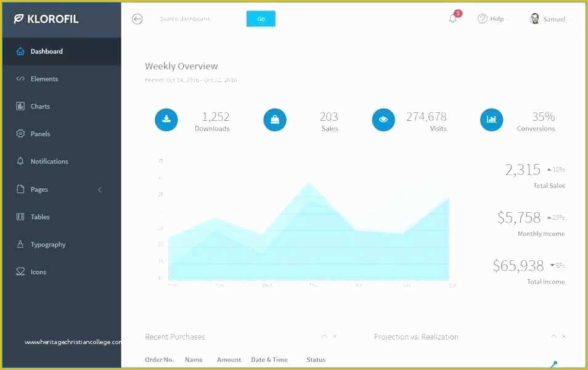Click the Order No. column header
Image resolution: width=588 pixels, height=370 pixels.
tap(160, 360)
